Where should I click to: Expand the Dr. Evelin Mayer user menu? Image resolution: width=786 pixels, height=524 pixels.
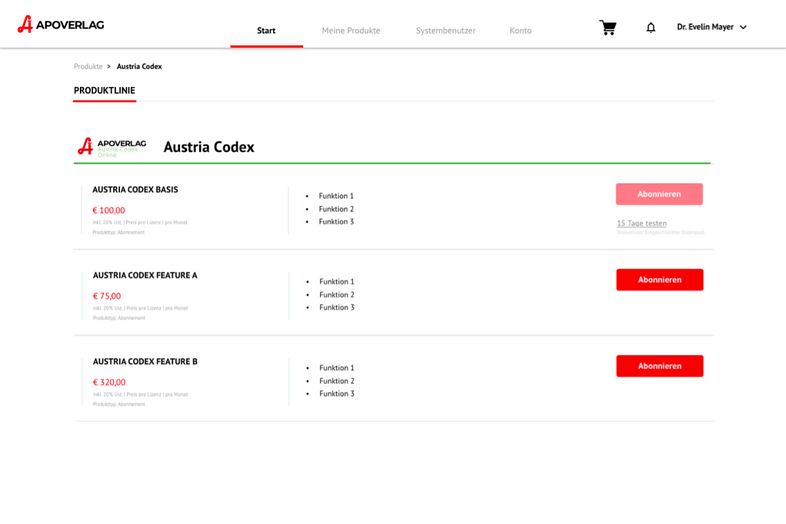711,27
